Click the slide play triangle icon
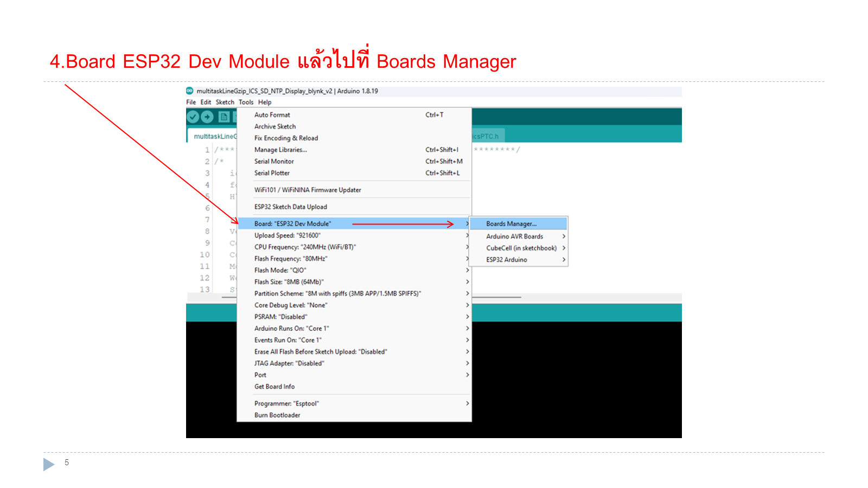868x488 pixels. pyautogui.click(x=49, y=464)
